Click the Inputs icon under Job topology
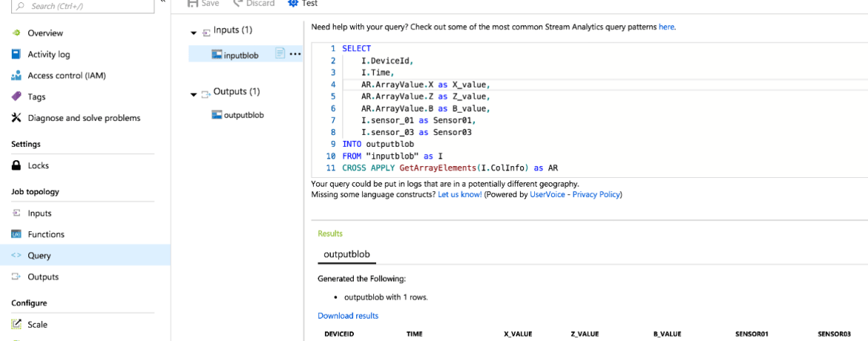 point(16,213)
